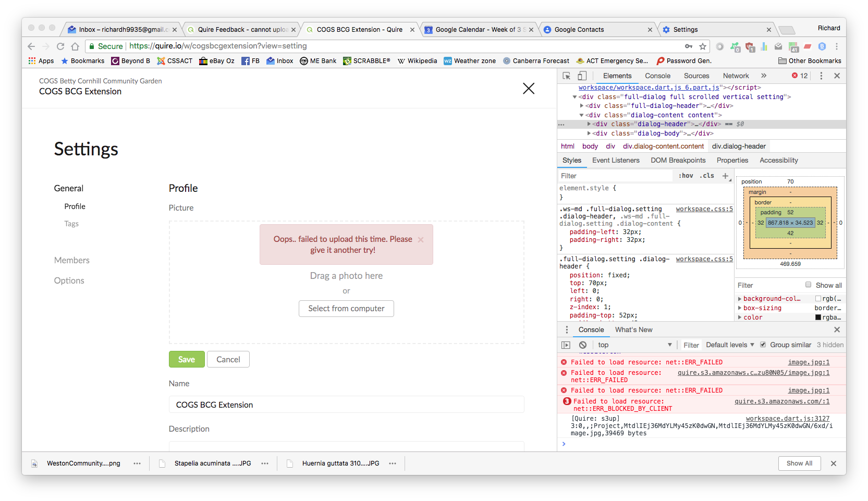Viewport: 868px width, 501px height.
Task: Switch to the Console DevTools tab
Action: (657, 76)
